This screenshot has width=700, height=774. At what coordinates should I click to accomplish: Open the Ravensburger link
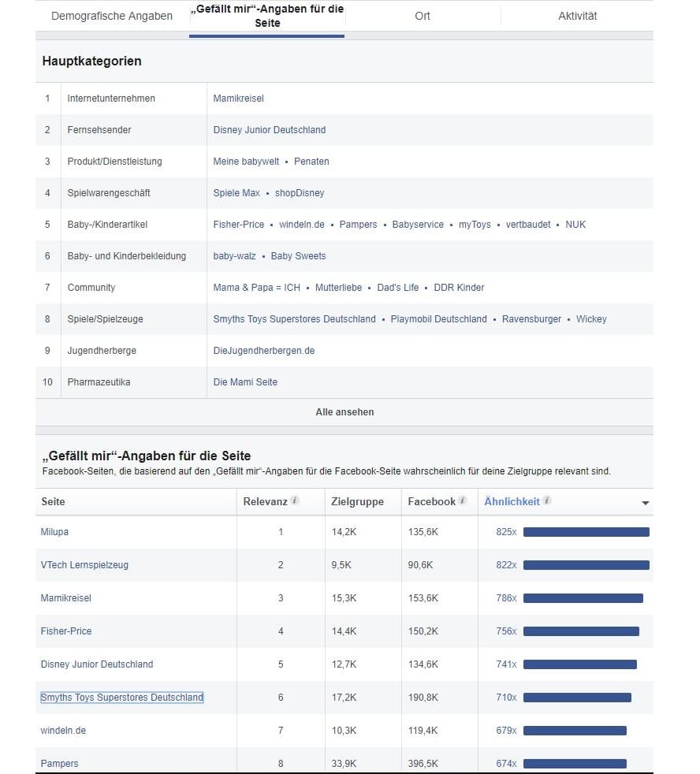tap(531, 319)
